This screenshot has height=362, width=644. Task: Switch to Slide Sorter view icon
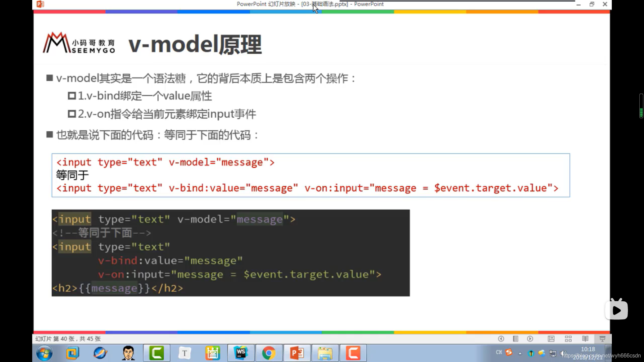point(568,339)
